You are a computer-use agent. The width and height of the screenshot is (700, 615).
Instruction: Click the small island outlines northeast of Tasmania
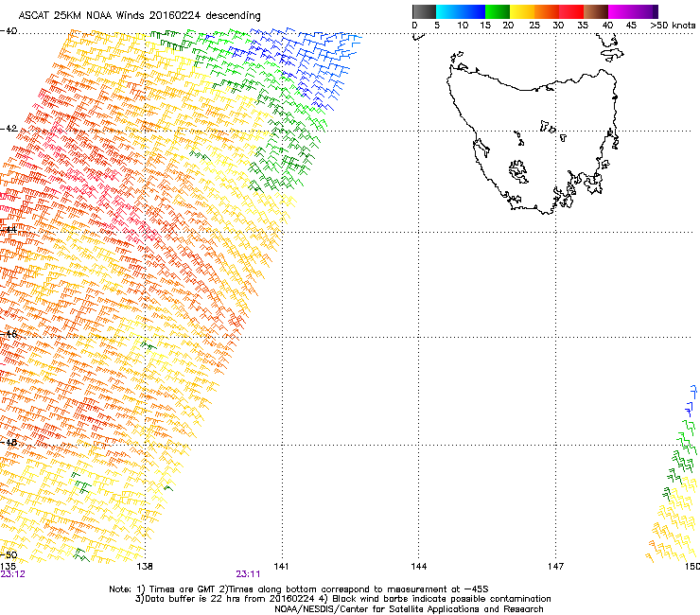click(610, 47)
